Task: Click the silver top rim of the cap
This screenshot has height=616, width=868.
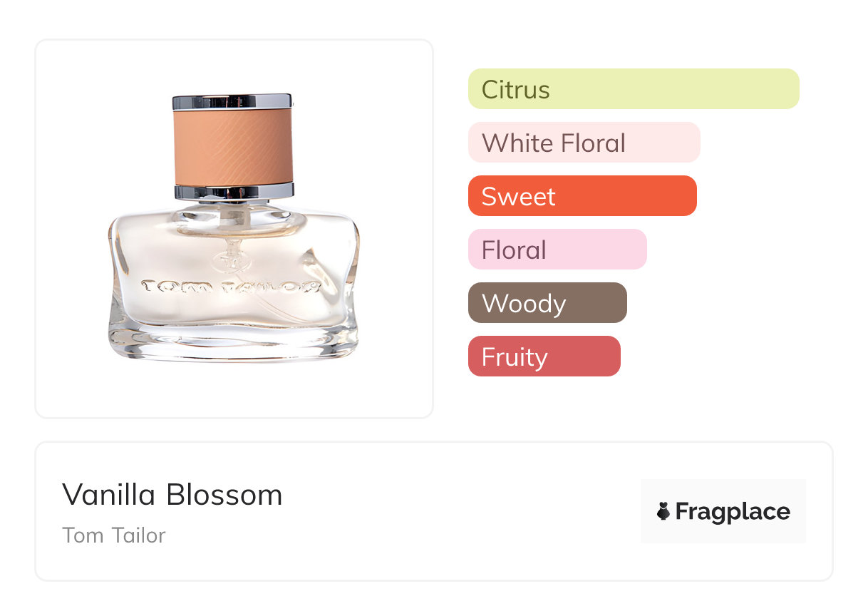Action: [232, 101]
